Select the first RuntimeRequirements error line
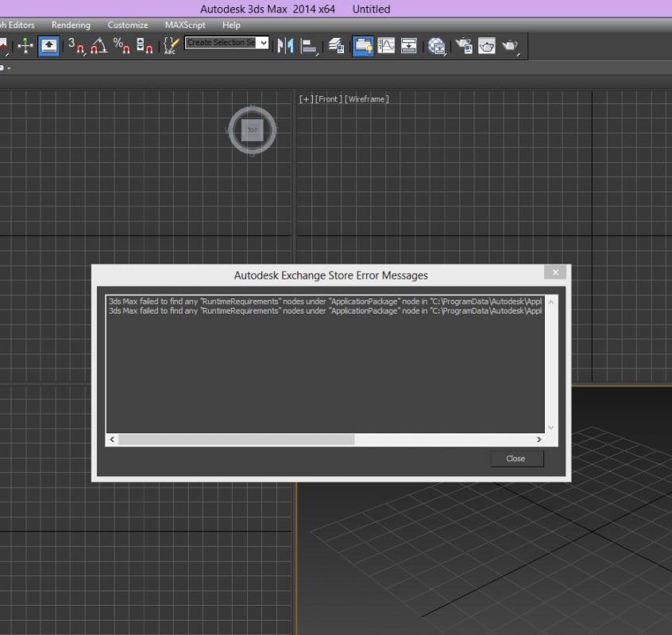Image resolution: width=672 pixels, height=635 pixels. tap(326, 302)
